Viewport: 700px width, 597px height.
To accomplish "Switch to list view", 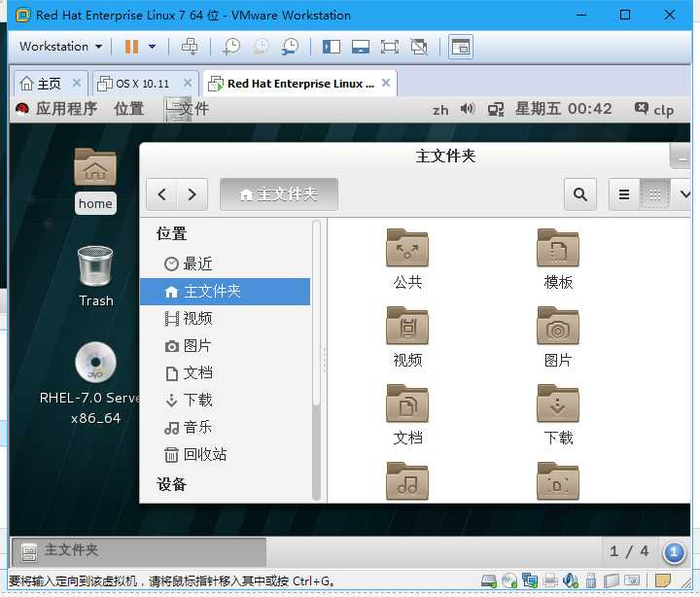I will pyautogui.click(x=624, y=194).
